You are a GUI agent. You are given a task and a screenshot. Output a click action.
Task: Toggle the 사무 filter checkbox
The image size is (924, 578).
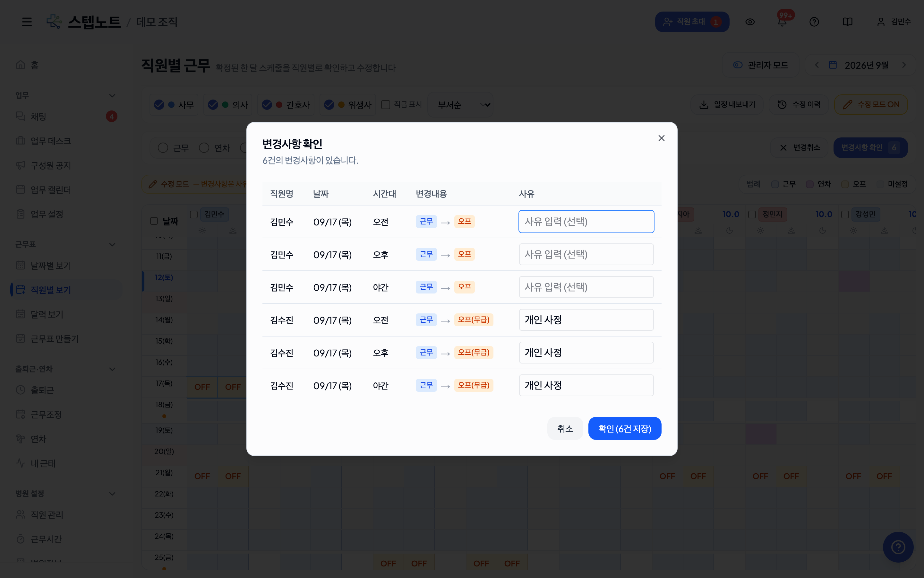(159, 105)
